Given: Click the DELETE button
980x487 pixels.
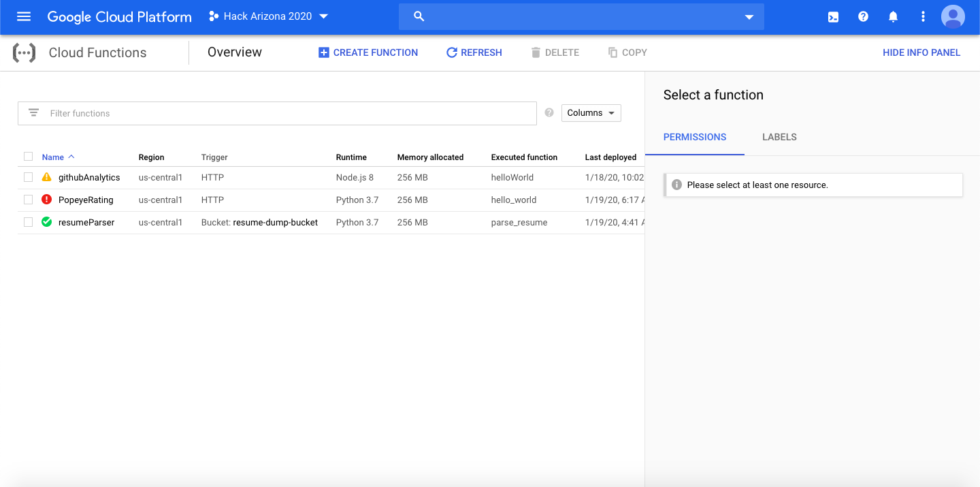Looking at the screenshot, I should [x=555, y=52].
